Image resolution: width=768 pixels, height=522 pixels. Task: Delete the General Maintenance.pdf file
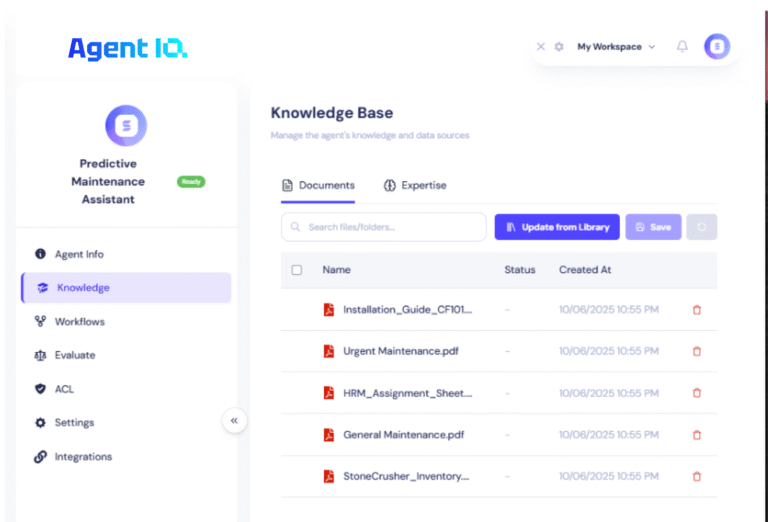click(697, 435)
